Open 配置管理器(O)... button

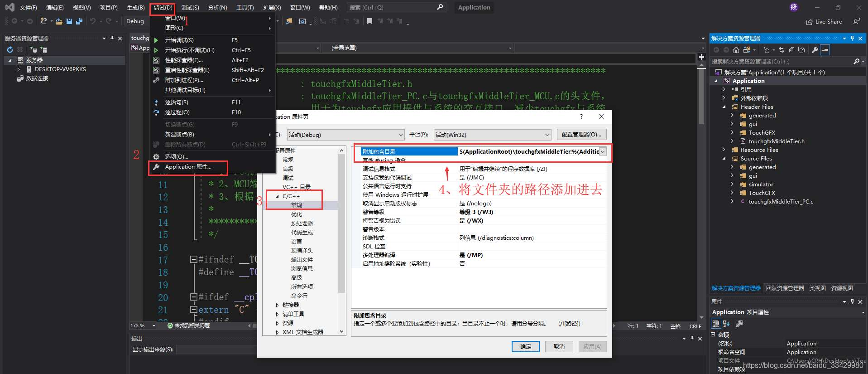(581, 135)
